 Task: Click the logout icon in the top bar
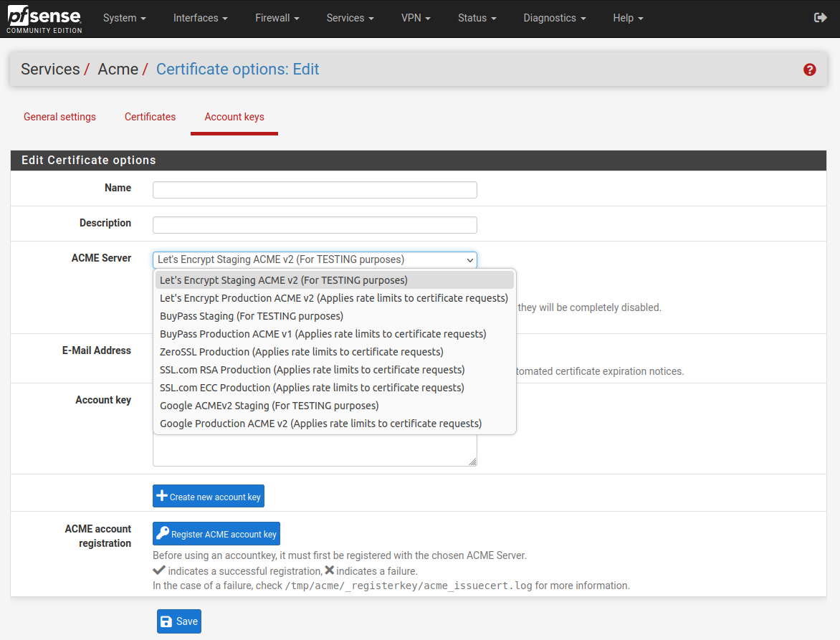coord(820,18)
